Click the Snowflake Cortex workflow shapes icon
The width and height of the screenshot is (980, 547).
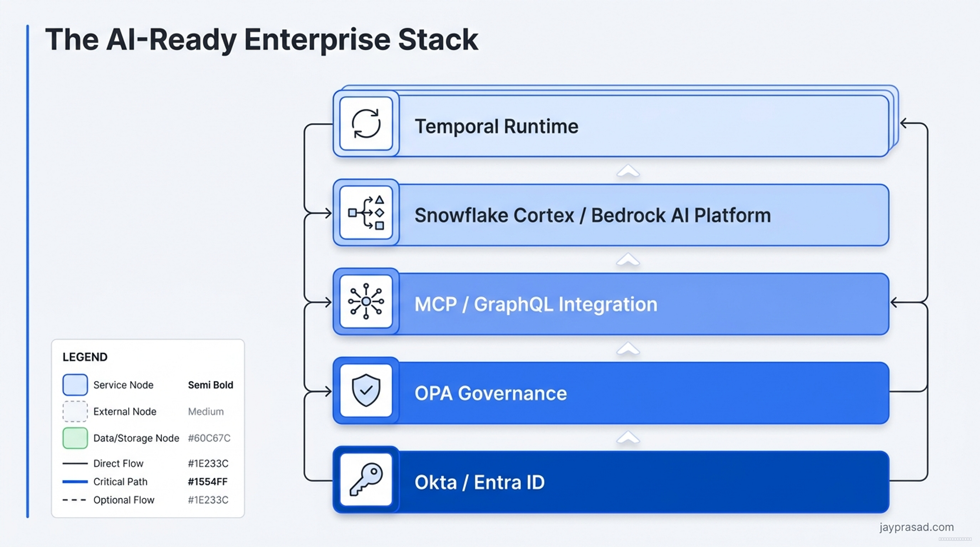click(366, 213)
